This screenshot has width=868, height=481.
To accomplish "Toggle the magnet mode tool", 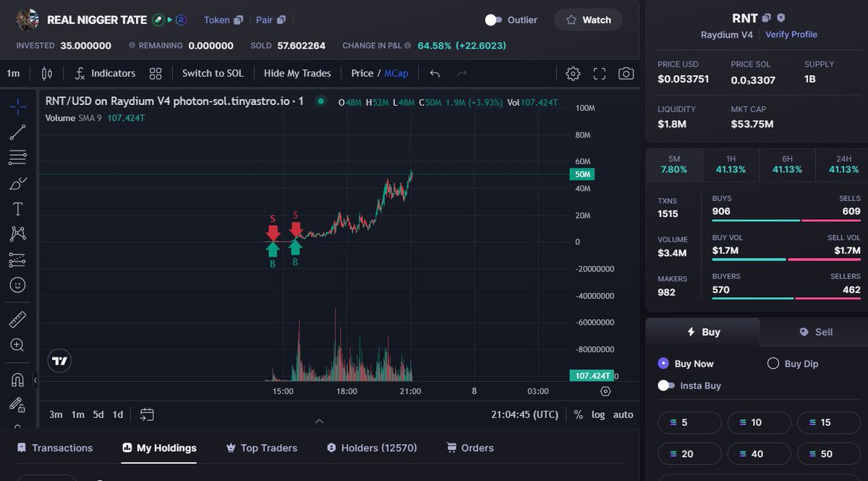I will 18,380.
